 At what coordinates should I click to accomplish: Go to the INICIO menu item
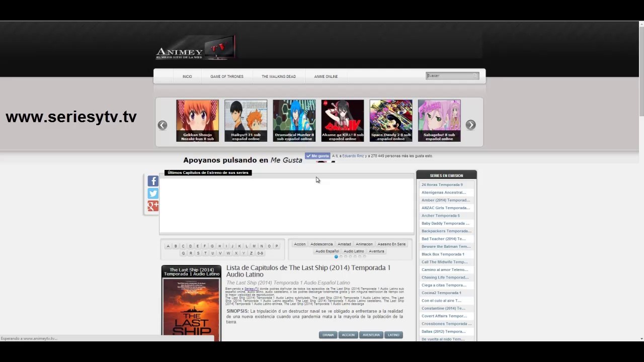(187, 76)
